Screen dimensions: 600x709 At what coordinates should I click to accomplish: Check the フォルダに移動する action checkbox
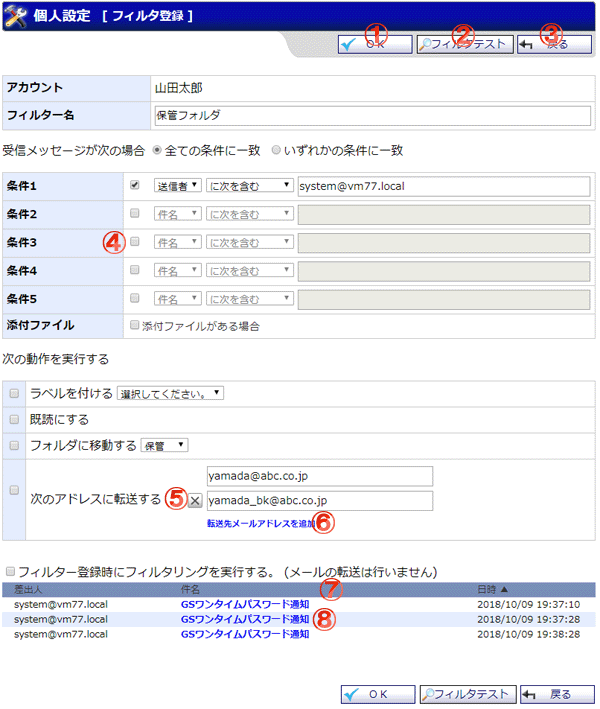[14, 446]
